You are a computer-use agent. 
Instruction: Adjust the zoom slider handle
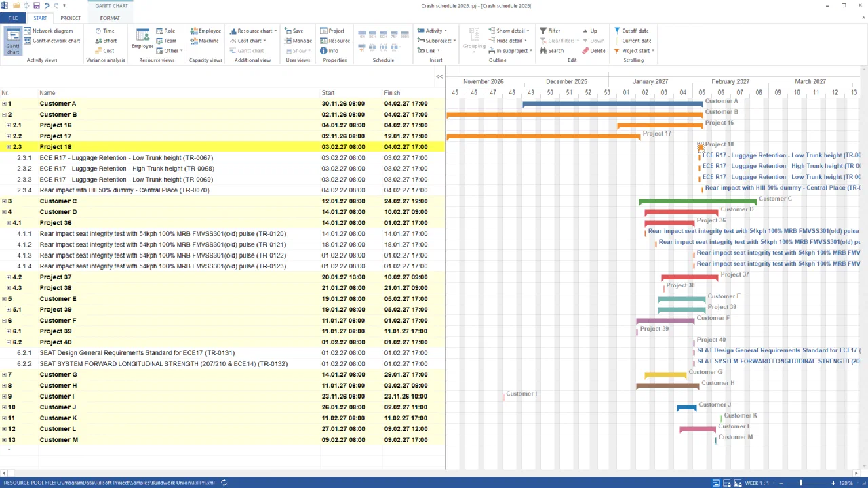click(x=801, y=483)
